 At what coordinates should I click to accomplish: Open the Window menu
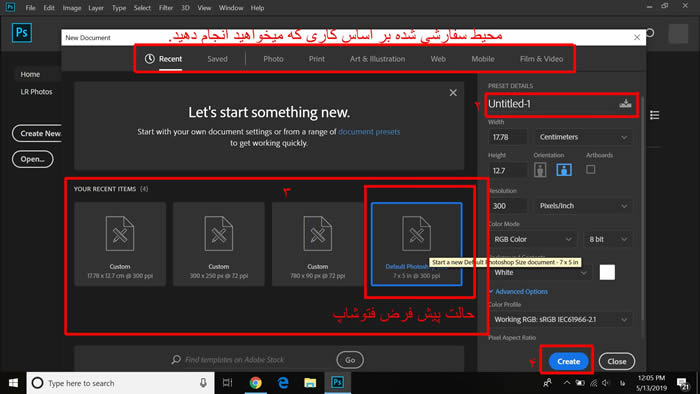pos(231,8)
